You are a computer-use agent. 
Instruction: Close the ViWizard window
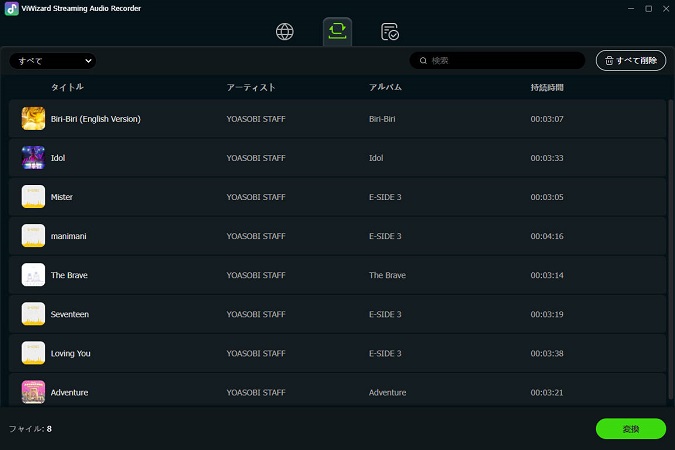click(x=666, y=9)
